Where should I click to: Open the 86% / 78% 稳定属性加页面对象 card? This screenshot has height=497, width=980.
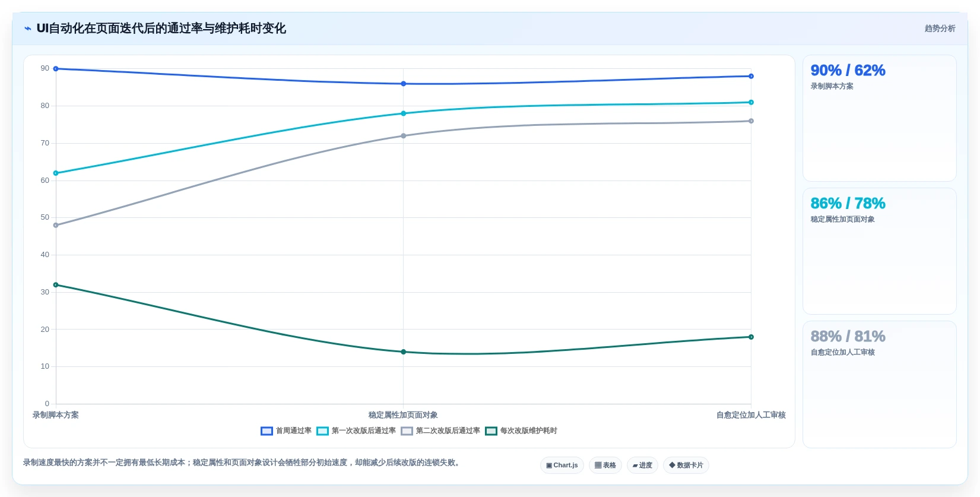coord(879,251)
